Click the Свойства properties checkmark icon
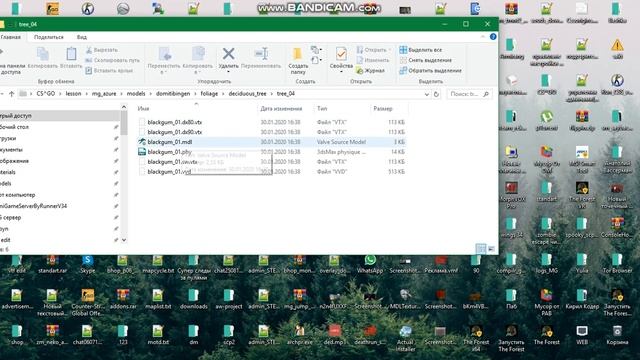640x360 pixels. tap(341, 54)
